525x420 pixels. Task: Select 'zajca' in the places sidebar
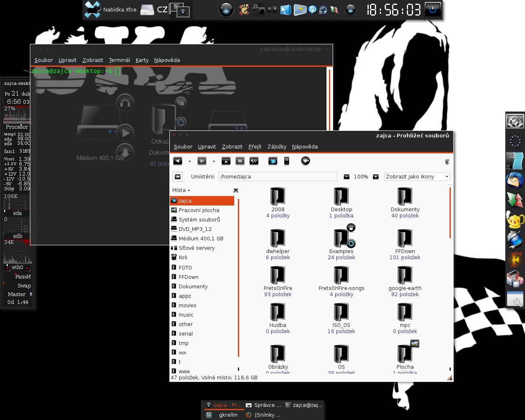coord(202,201)
